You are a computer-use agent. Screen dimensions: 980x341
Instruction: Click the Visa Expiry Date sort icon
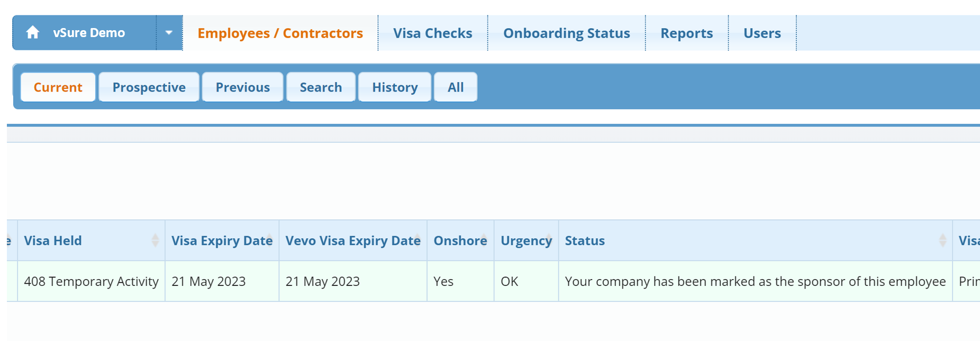pos(269,240)
